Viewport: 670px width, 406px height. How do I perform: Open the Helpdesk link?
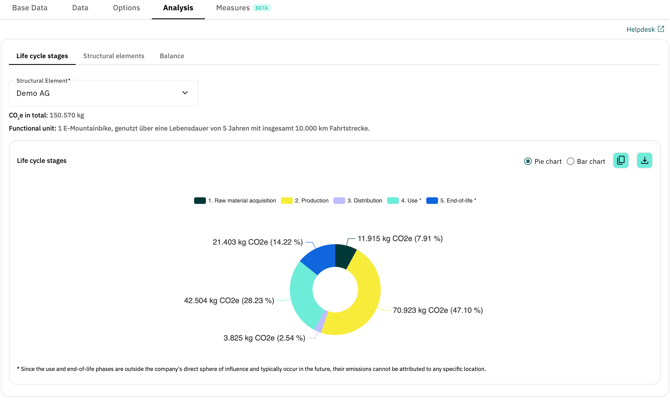pyautogui.click(x=640, y=29)
